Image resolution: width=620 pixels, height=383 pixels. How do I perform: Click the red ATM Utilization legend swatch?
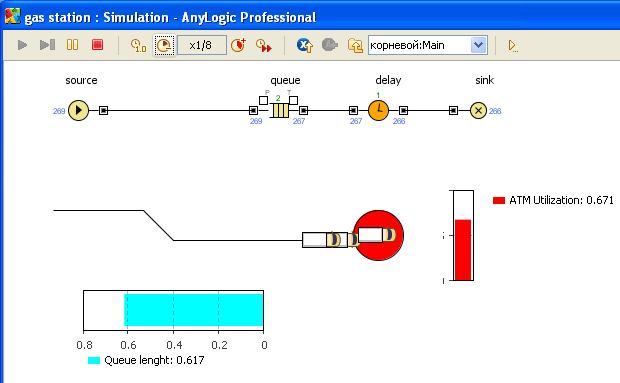pos(499,200)
